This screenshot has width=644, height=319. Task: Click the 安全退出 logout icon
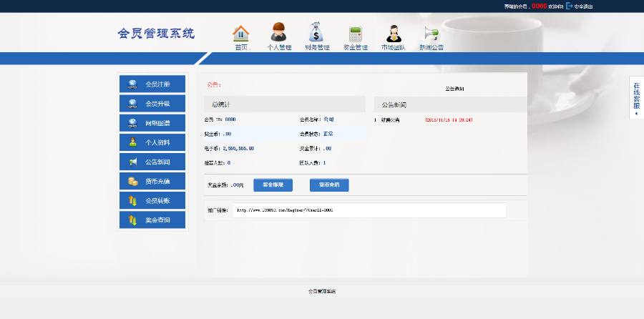570,6
